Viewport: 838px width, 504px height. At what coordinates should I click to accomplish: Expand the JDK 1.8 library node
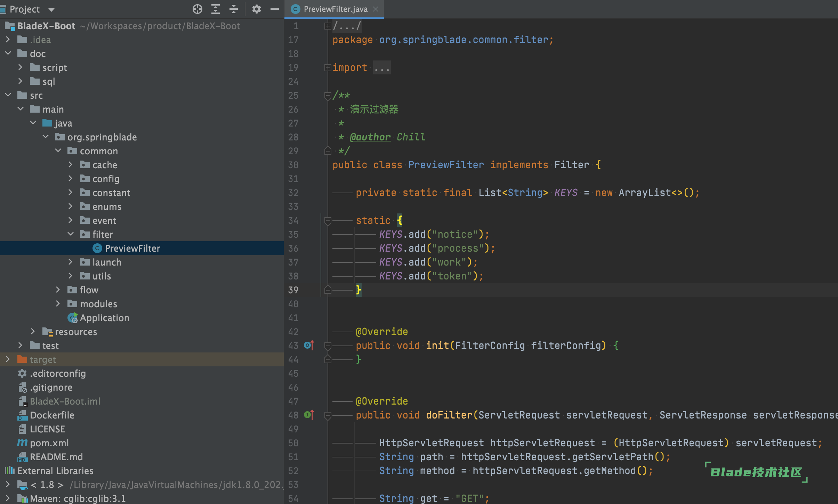pos(8,485)
